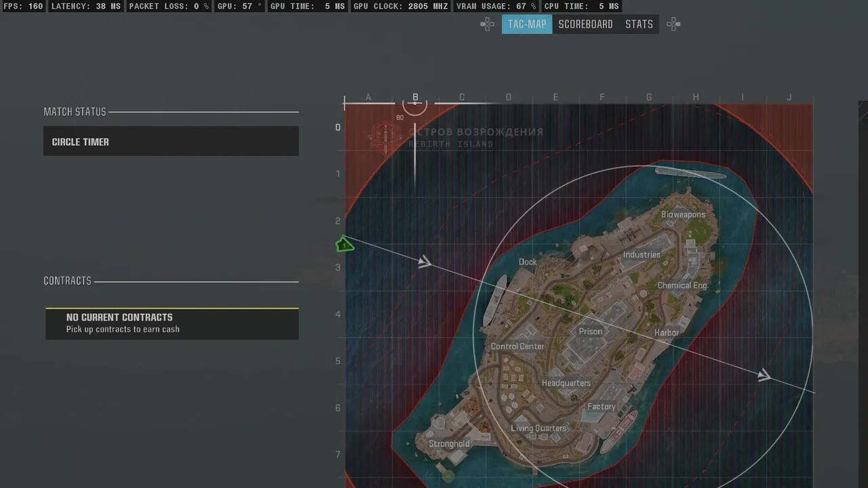The image size is (868, 488).
Task: Open the STATS tab
Action: pyautogui.click(x=639, y=24)
